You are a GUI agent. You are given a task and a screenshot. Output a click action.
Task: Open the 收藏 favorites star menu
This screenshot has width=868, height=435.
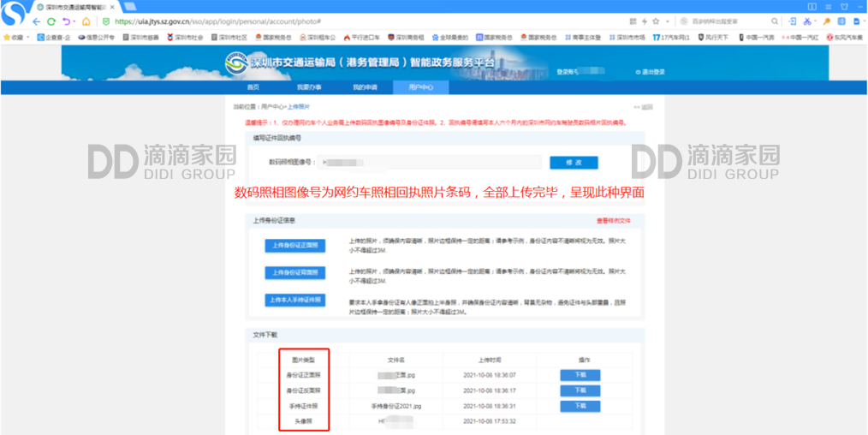point(14,38)
